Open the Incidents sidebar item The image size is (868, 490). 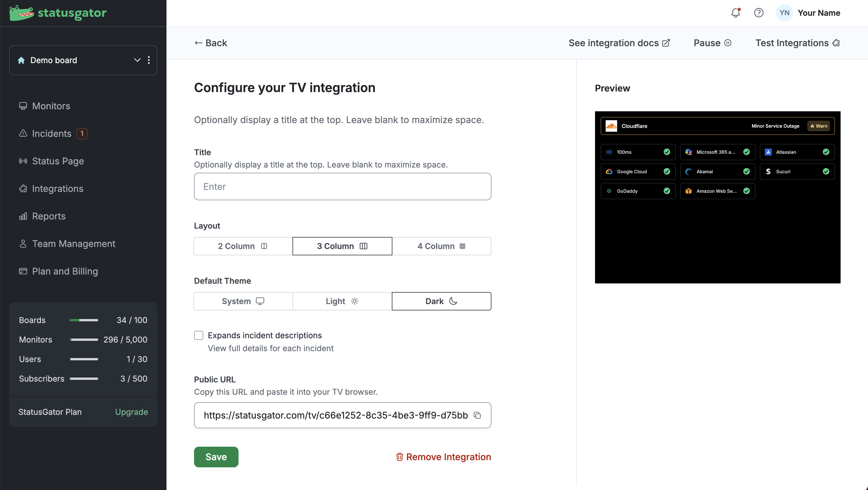52,134
